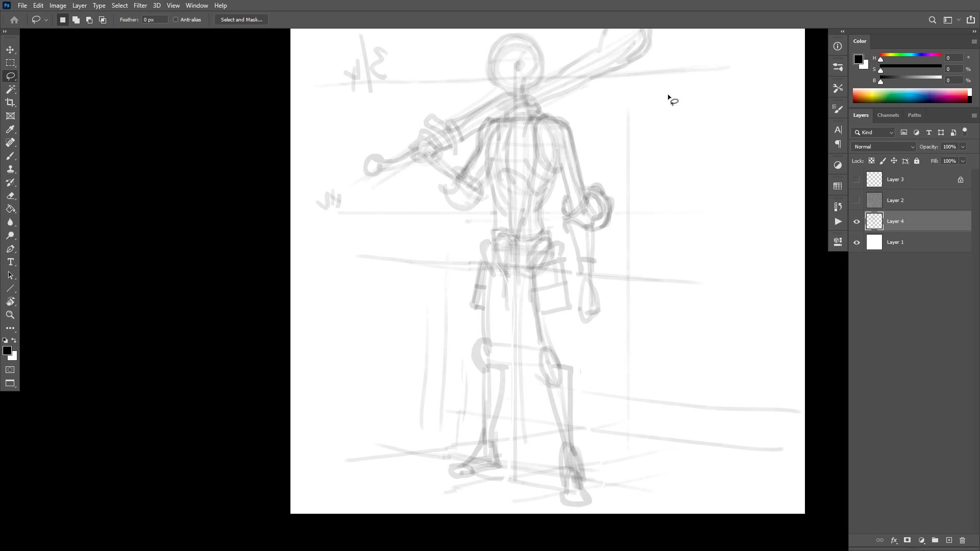This screenshot has height=551, width=980.
Task: Click the delete layer trash icon
Action: coord(962,540)
